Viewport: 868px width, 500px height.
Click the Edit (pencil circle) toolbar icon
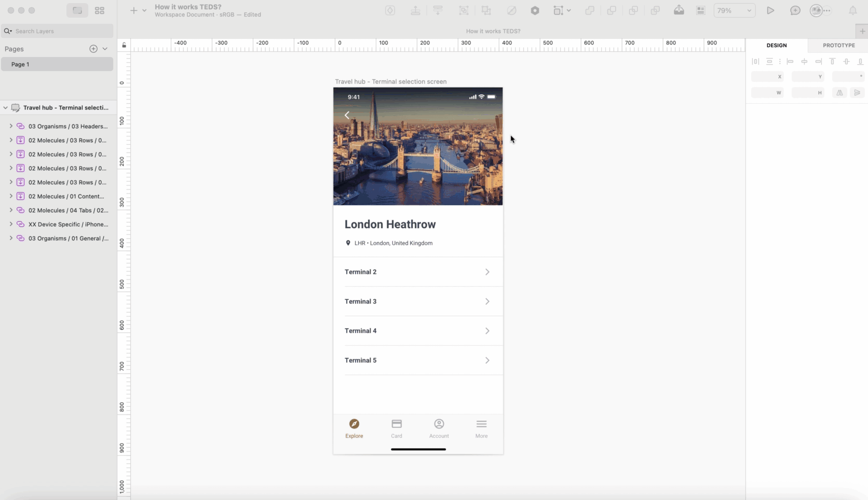point(512,10)
